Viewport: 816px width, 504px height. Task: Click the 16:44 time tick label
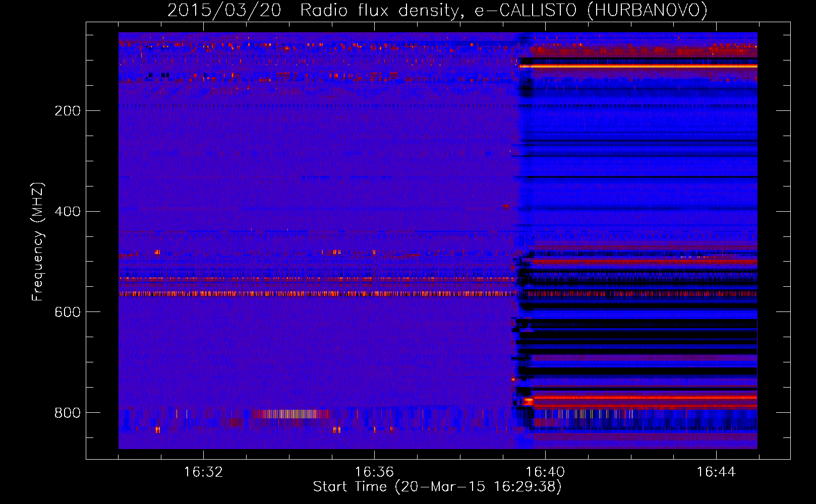(716, 472)
